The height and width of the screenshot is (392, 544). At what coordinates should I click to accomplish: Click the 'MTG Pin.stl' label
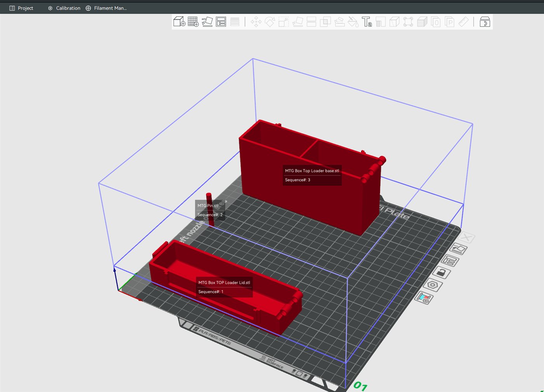tap(208, 206)
